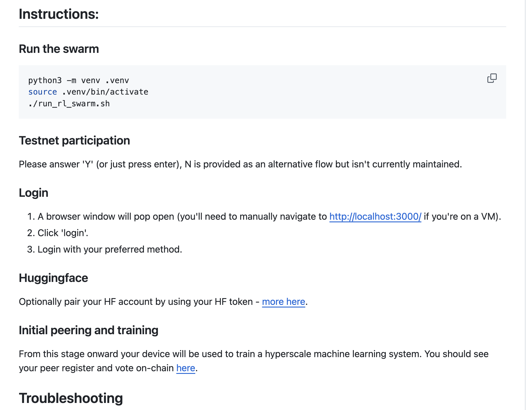Follow the 'more here' Huggingface token link
This screenshot has width=532, height=410.
click(x=283, y=302)
